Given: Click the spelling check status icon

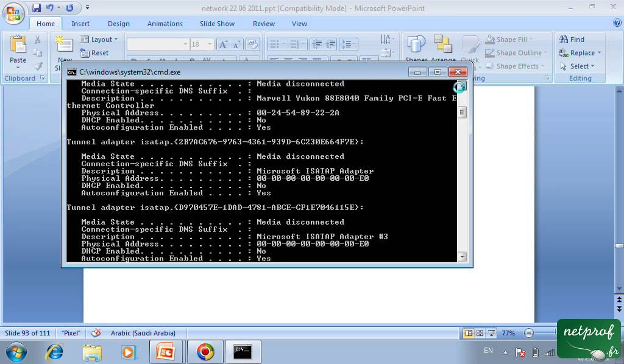Looking at the screenshot, I should (x=96, y=333).
